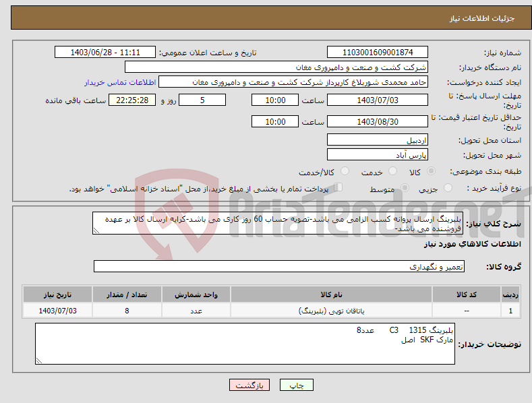
Task: Click the تاریخ نیاز column header
Action: click(x=58, y=294)
